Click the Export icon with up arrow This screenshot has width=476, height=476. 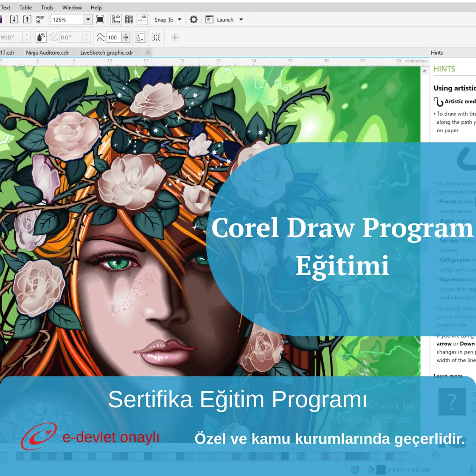pyautogui.click(x=27, y=20)
